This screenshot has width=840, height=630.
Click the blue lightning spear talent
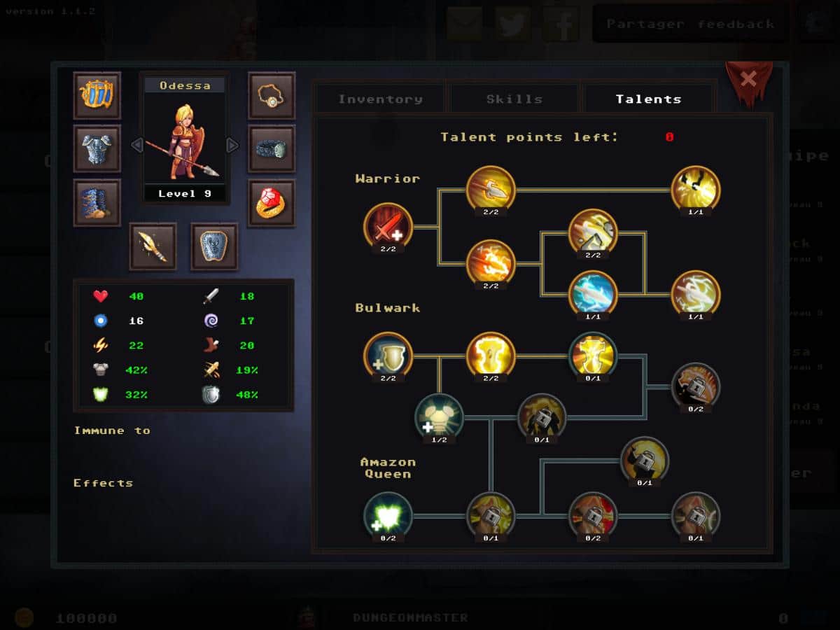pos(593,295)
